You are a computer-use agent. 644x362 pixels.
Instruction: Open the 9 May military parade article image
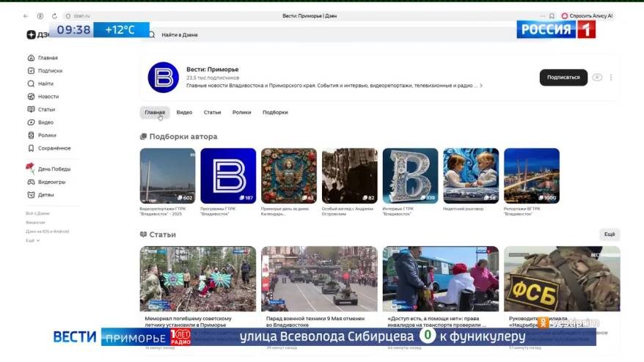pyautogui.click(x=319, y=278)
